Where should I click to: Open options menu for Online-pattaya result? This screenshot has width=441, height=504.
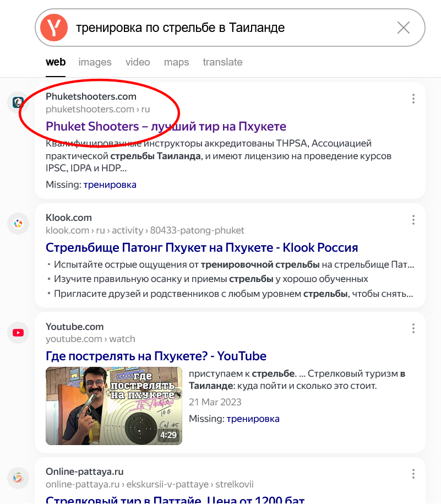(x=413, y=474)
